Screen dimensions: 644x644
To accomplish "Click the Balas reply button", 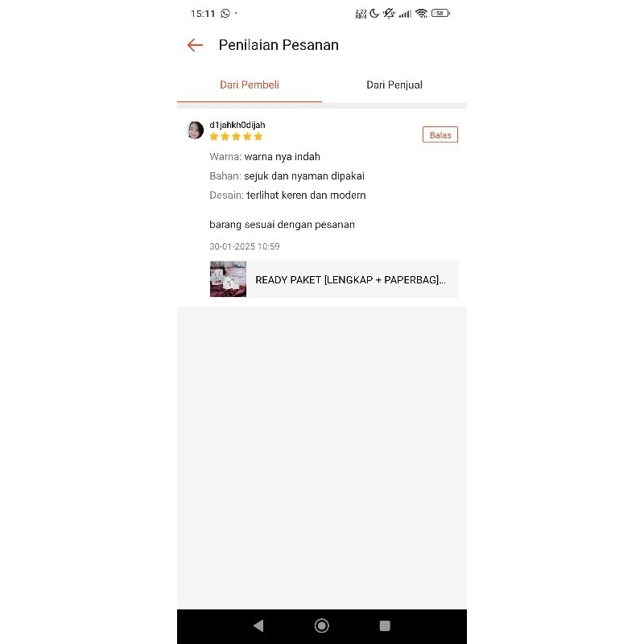I will [x=440, y=134].
